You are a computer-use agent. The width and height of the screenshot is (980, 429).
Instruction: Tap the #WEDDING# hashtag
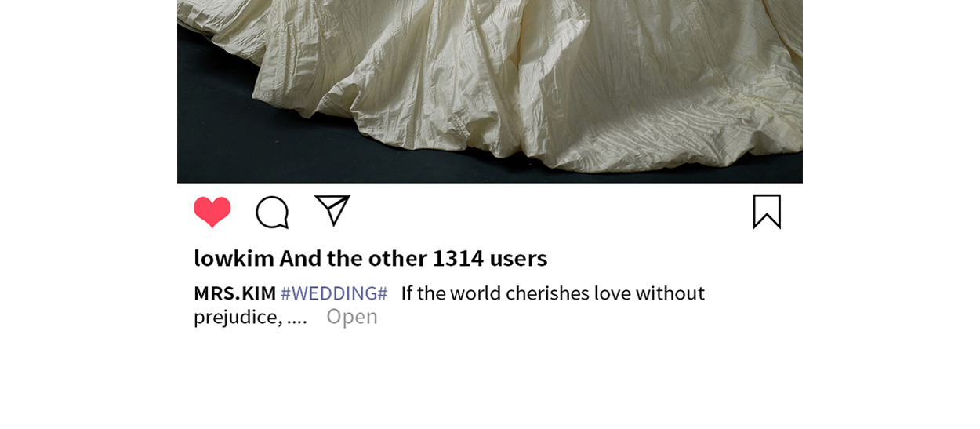tap(334, 293)
